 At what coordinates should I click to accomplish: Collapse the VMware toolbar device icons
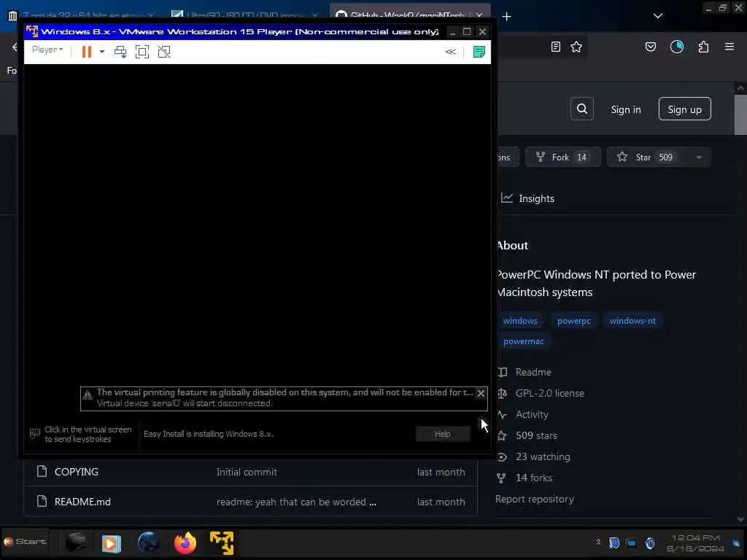tap(450, 52)
